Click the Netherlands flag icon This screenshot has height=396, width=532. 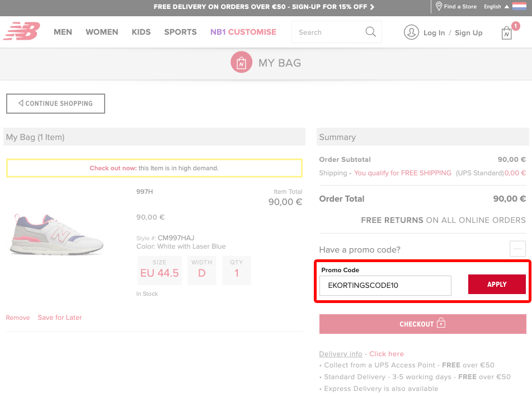519,7
